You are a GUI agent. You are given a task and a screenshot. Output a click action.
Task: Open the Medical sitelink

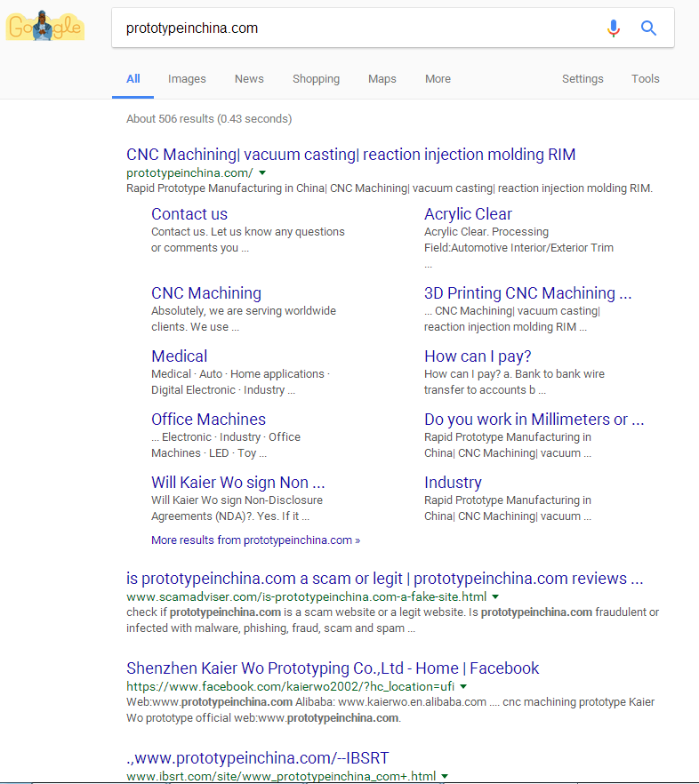pyautogui.click(x=179, y=356)
